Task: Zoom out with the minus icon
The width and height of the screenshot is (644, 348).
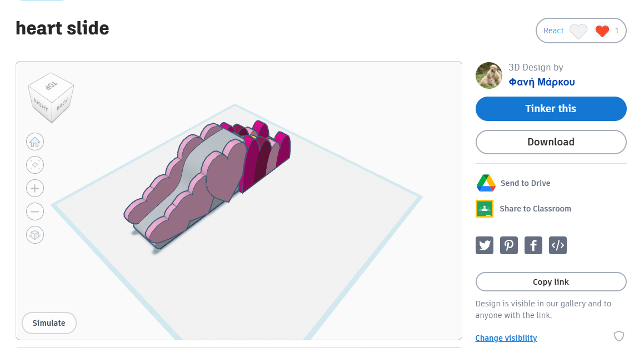Action: [x=35, y=212]
